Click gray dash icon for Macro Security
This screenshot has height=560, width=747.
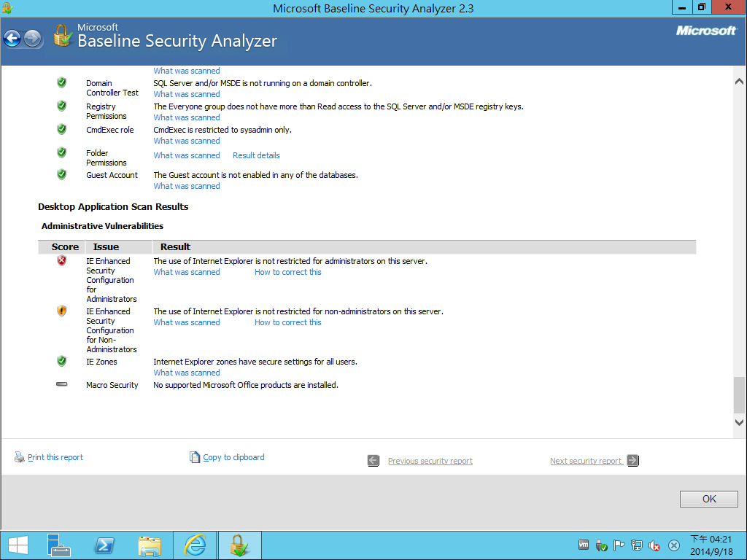(61, 384)
